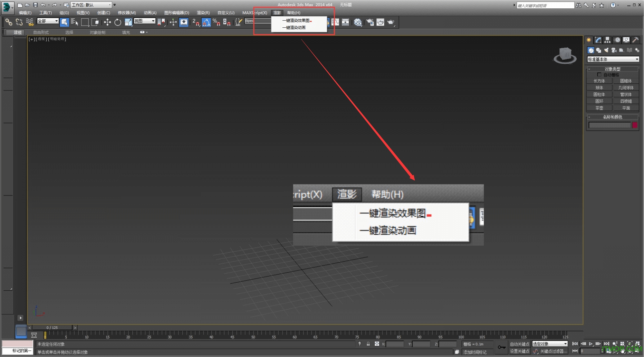
Task: Click the Schematic View icon
Action: pos(345,22)
